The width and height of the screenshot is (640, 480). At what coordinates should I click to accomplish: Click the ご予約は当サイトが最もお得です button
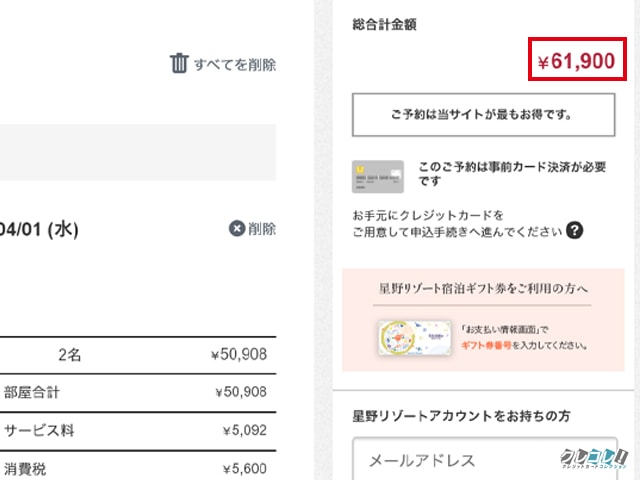(x=481, y=115)
